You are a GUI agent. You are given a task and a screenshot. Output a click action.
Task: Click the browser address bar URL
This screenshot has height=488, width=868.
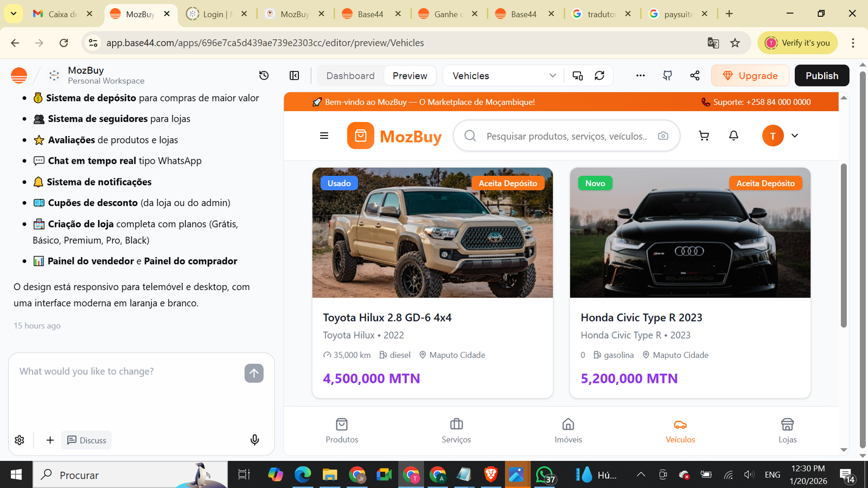(x=265, y=43)
